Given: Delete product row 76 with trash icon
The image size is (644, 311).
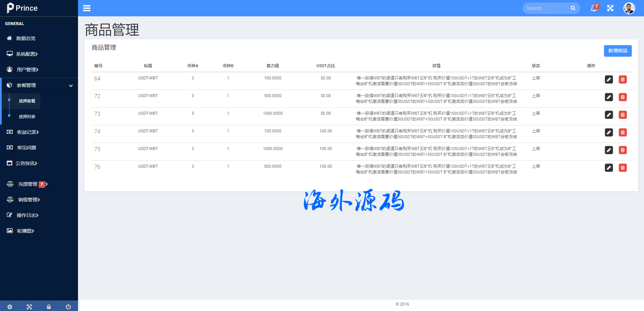Looking at the screenshot, I should [623, 168].
